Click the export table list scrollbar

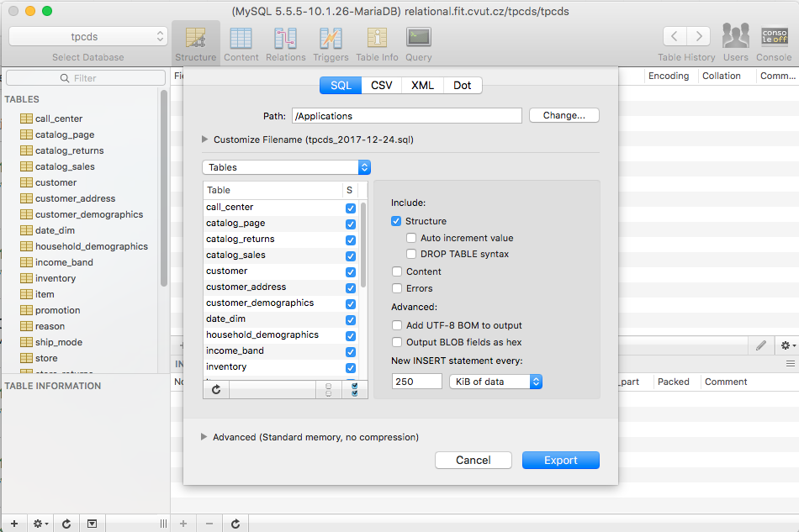pos(363,245)
